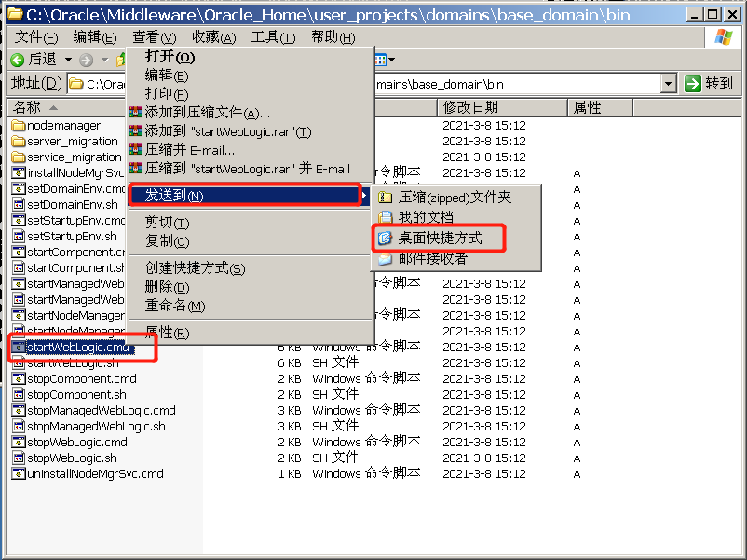Open the Views dropdown arrow in toolbar
747x560 pixels.
point(391,60)
